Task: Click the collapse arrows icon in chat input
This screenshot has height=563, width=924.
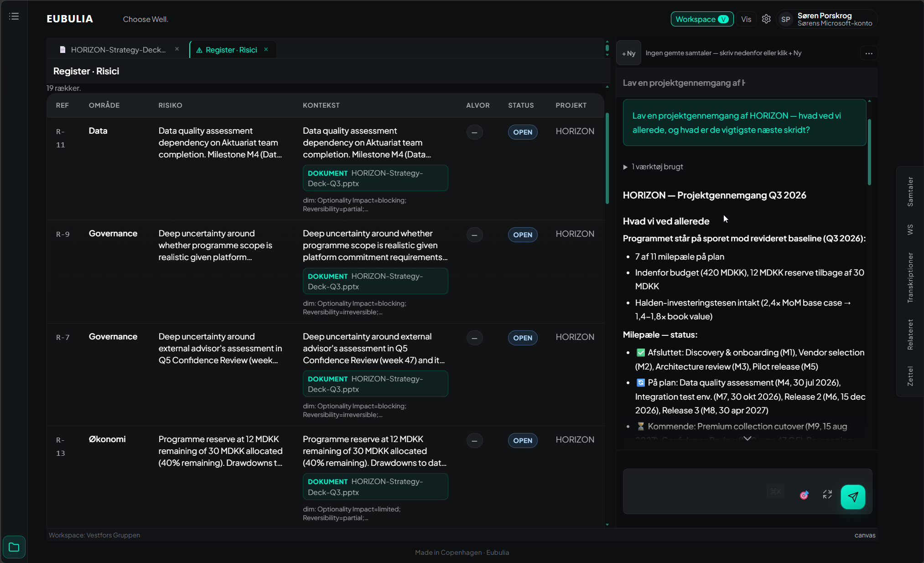Action: point(827,495)
